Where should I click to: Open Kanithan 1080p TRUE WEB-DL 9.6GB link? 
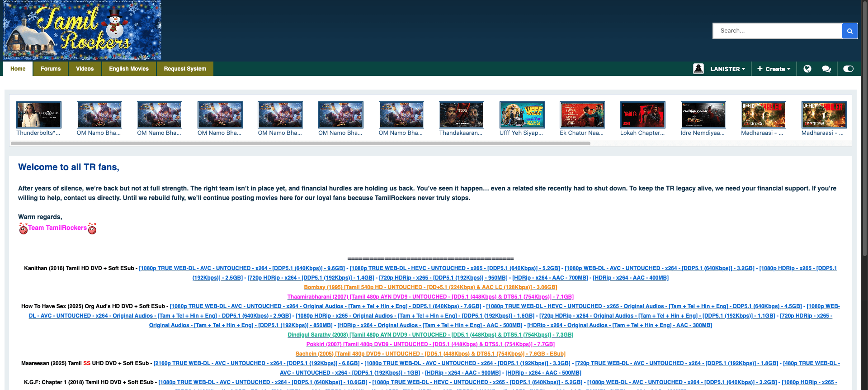[242, 268]
